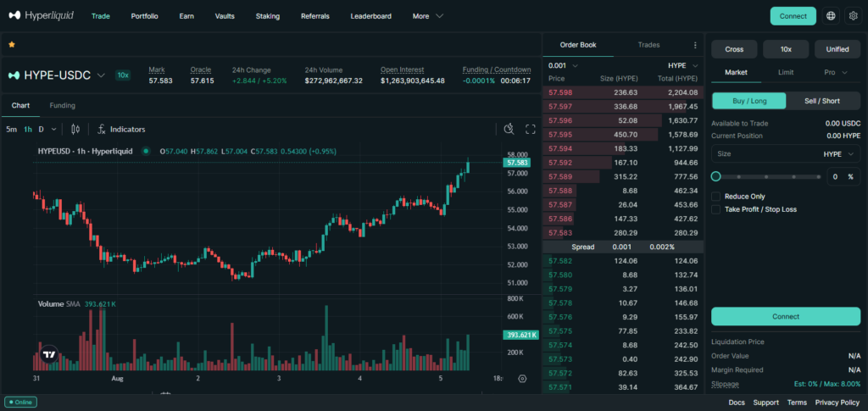Enable the Reduce Only checkbox
This screenshot has width=868, height=411.
[x=715, y=197]
